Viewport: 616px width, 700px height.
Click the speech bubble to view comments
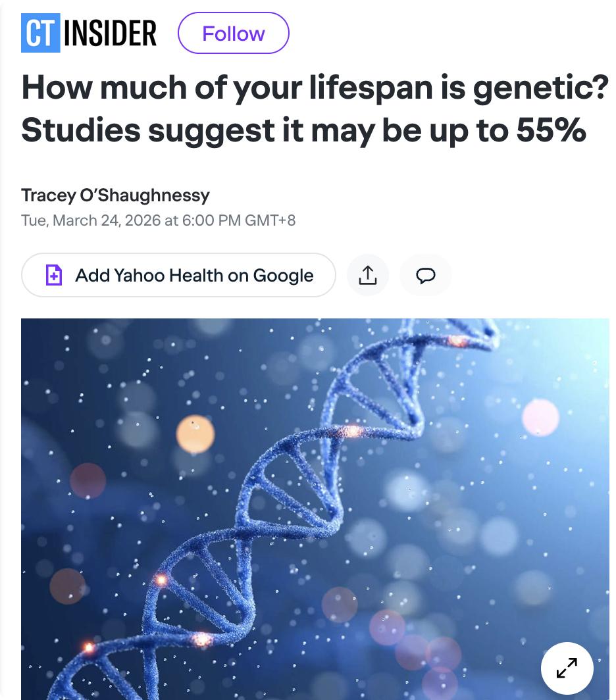[426, 275]
